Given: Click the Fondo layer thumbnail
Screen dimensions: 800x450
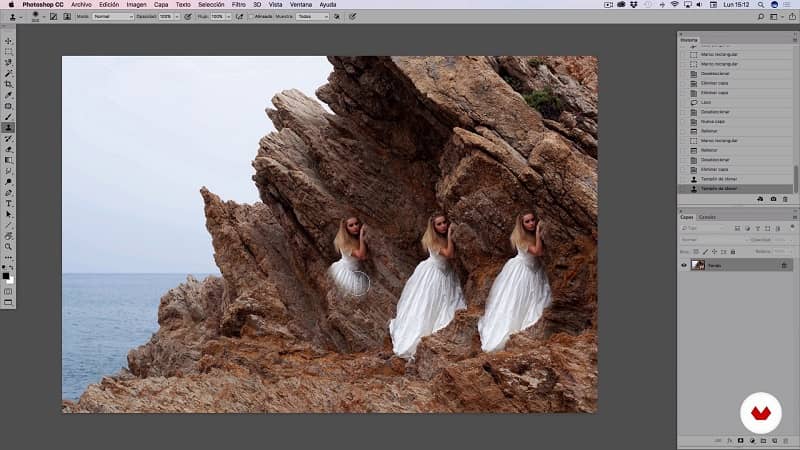Looking at the screenshot, I should pyautogui.click(x=698, y=265).
